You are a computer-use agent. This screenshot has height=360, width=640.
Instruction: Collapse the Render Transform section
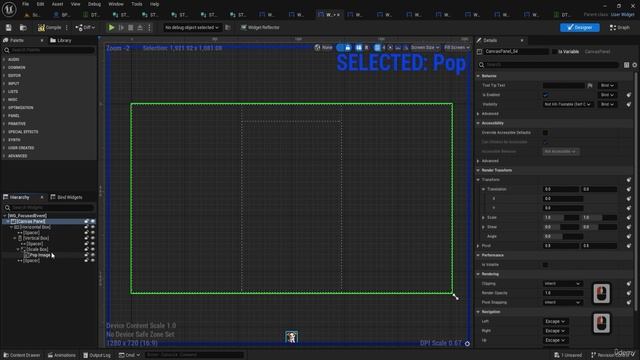pyautogui.click(x=478, y=170)
